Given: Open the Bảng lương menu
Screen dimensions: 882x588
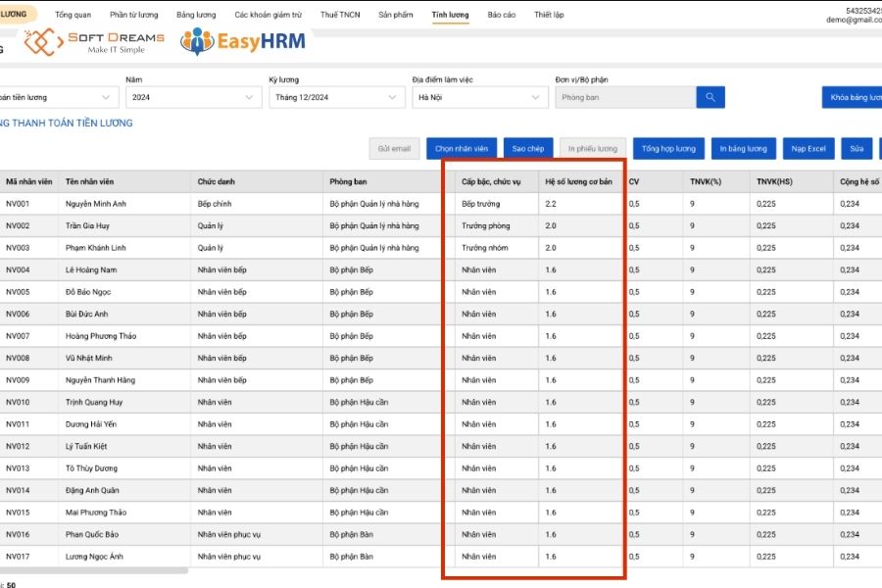Looking at the screenshot, I should tap(196, 15).
